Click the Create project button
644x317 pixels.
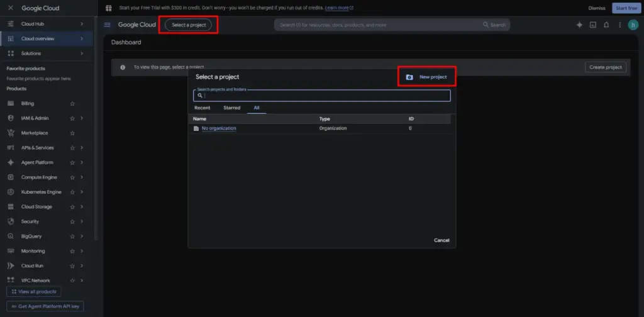pyautogui.click(x=606, y=67)
